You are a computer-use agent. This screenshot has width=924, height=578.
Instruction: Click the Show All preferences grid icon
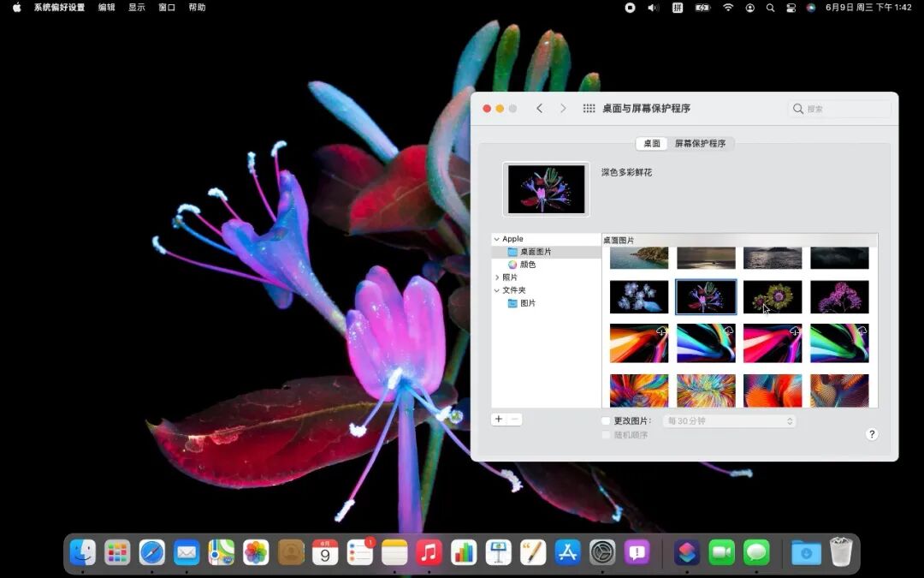tap(589, 109)
